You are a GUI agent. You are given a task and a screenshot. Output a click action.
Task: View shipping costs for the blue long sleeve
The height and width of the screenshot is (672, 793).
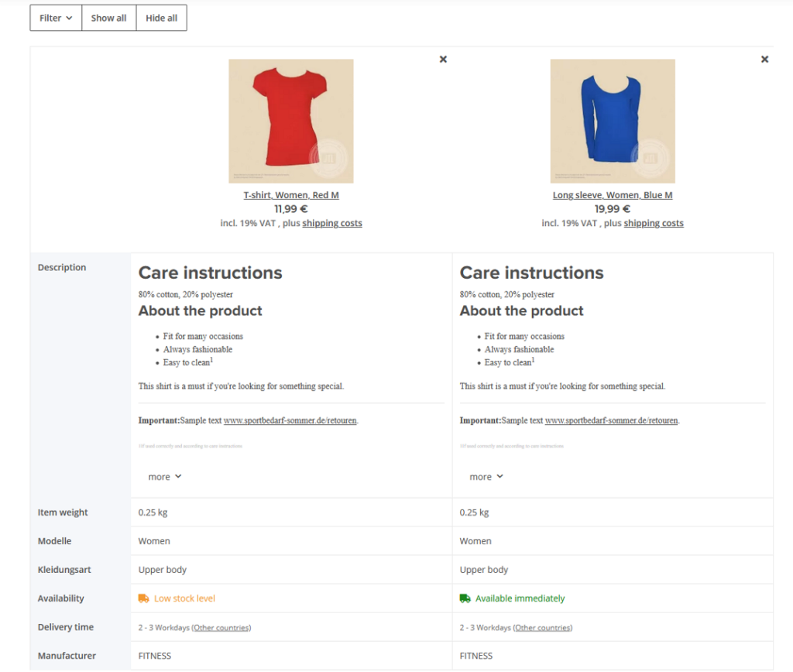tap(653, 222)
